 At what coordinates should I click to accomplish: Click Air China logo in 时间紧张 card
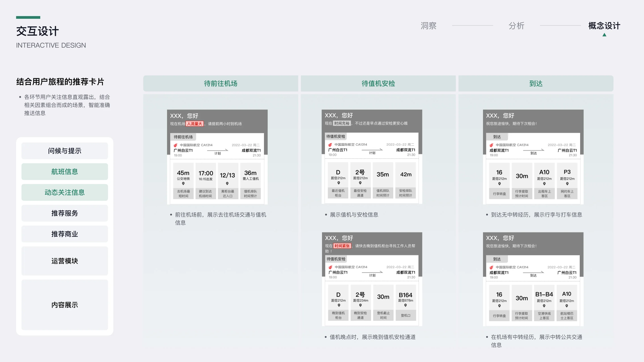tap(330, 267)
